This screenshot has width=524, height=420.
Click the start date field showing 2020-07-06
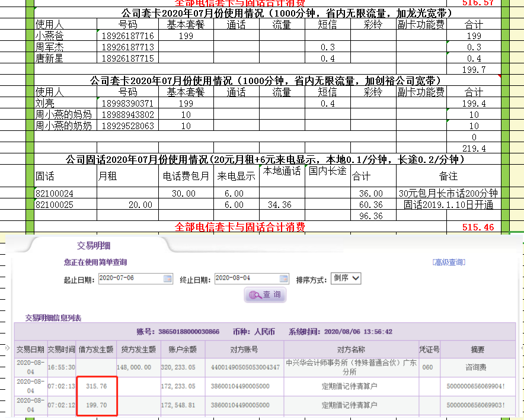pyautogui.click(x=130, y=278)
